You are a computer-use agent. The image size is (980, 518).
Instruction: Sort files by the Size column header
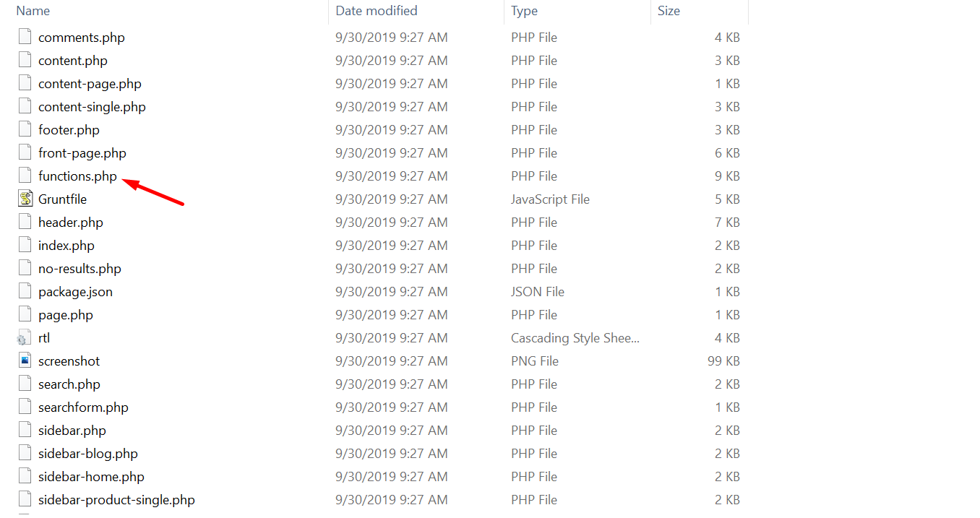[669, 11]
